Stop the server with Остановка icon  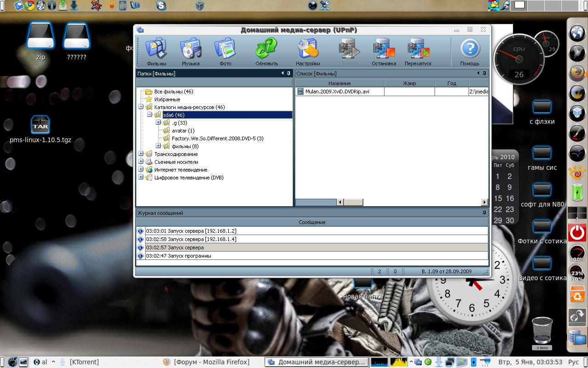tap(384, 52)
